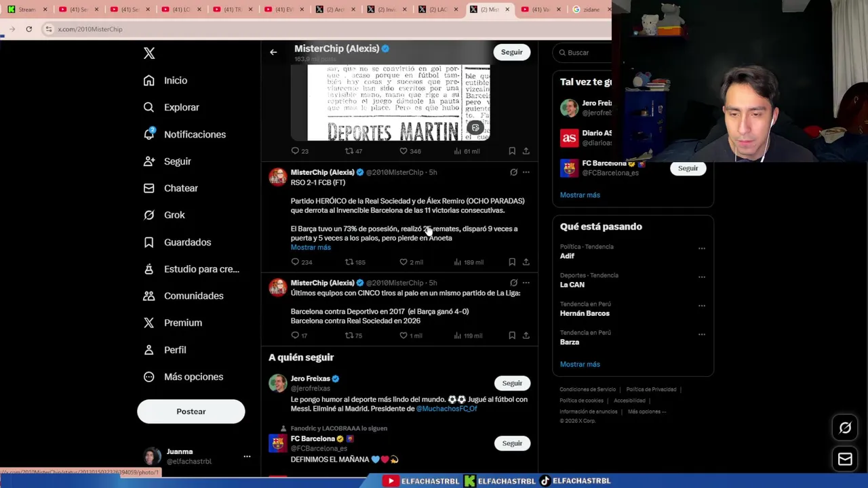Open Política de Privacidad link
Screen dimensions: 868x488
(651, 390)
